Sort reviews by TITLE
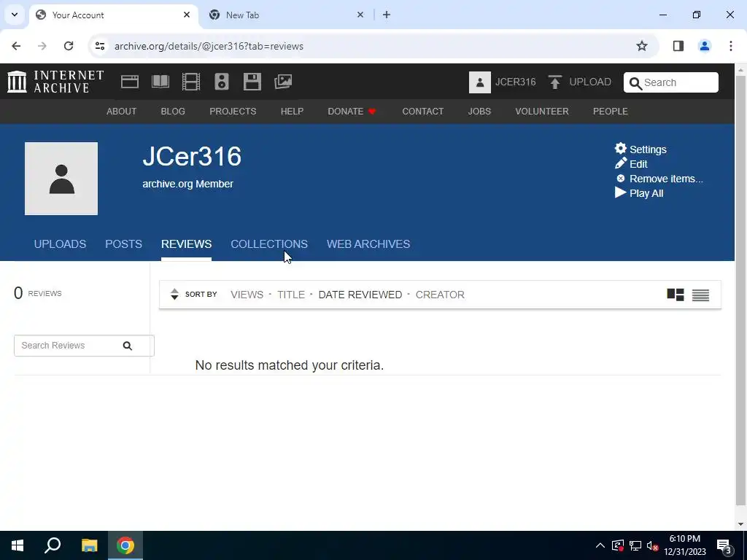 (x=291, y=295)
